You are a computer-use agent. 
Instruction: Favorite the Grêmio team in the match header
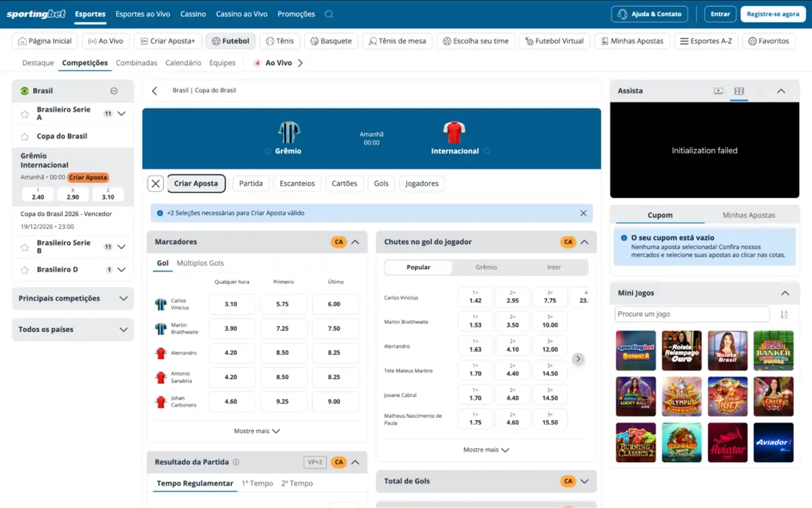point(268,151)
